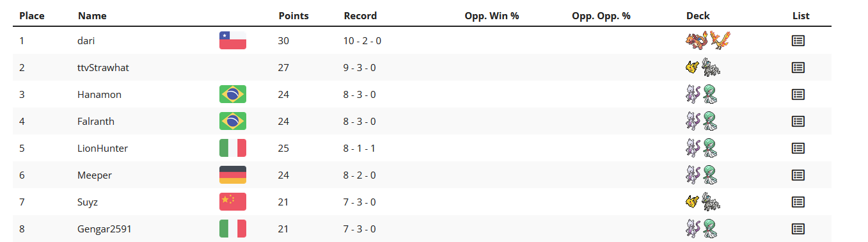Open player Gengar2591's name

tap(104, 229)
